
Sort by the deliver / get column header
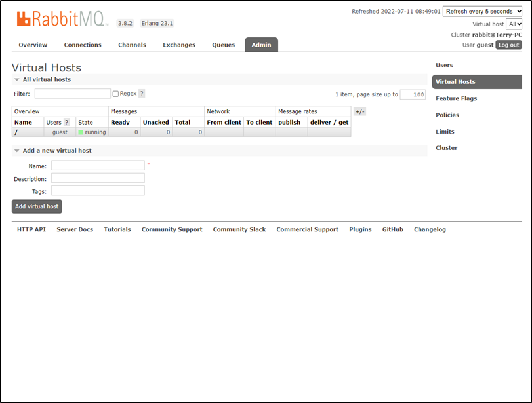click(x=329, y=123)
